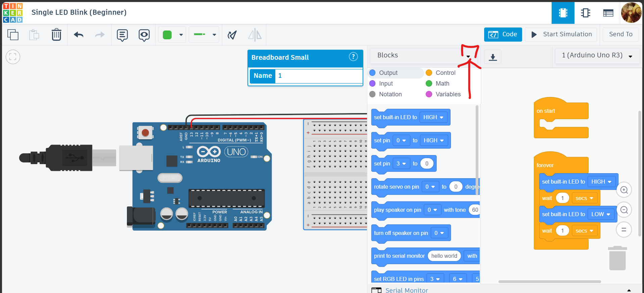Viewport: 644px width, 293px height.
Task: Click the Tinkercad logo
Action: pos(13,13)
